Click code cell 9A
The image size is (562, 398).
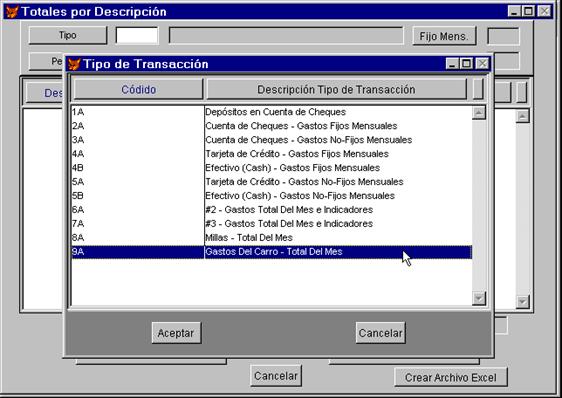click(x=138, y=252)
